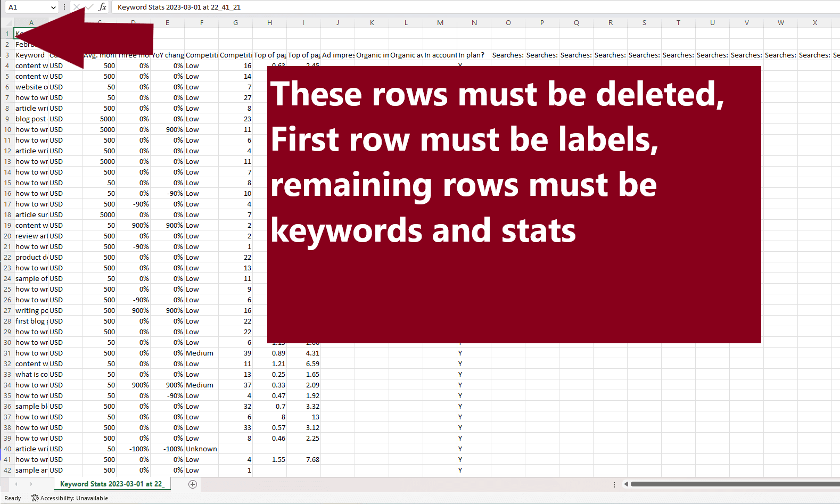840x504 pixels.
Task: Click the previous sheet navigation arrow
Action: click(x=16, y=484)
